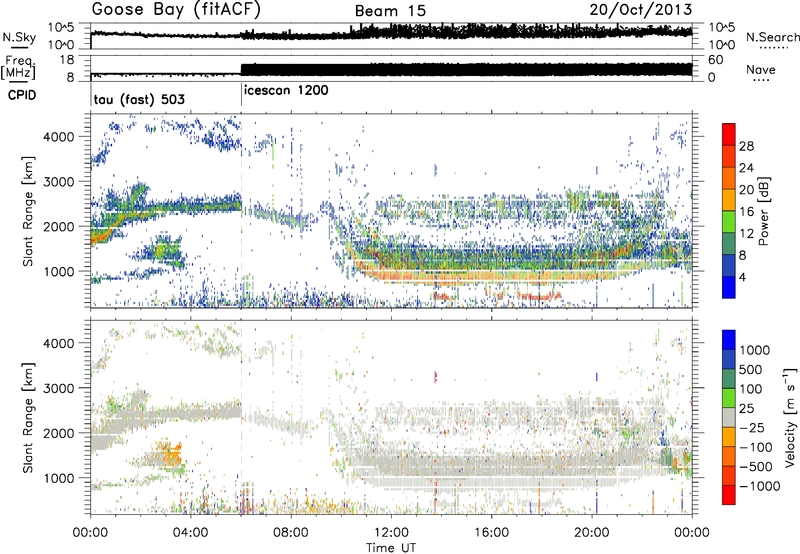This screenshot has width=800, height=554.
Task: Click the Power panel 'Slant Range [km]' label
Action: tap(28, 211)
